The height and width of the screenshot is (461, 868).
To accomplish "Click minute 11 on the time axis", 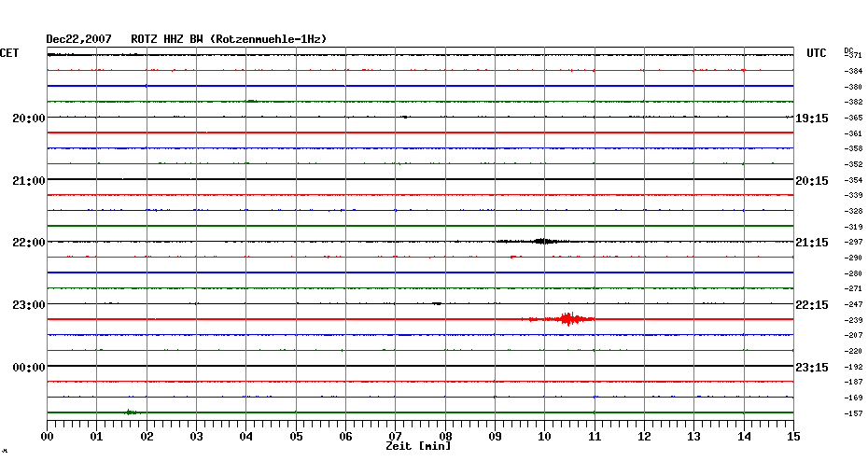I will 595,436.
